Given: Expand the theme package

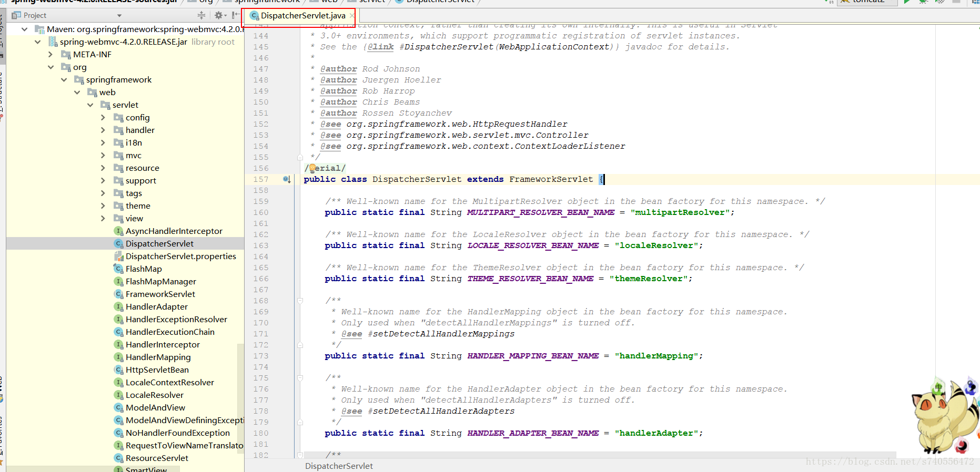Looking at the screenshot, I should (103, 206).
